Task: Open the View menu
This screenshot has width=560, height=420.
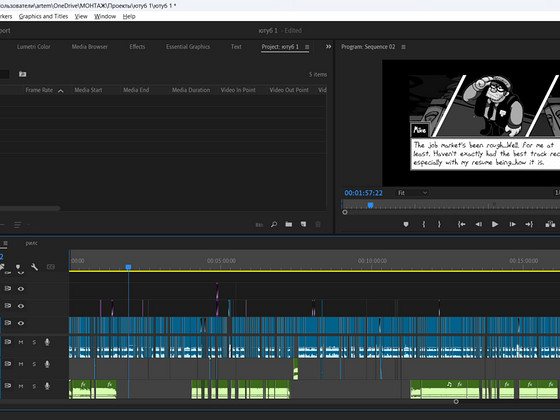Action: 81,16
